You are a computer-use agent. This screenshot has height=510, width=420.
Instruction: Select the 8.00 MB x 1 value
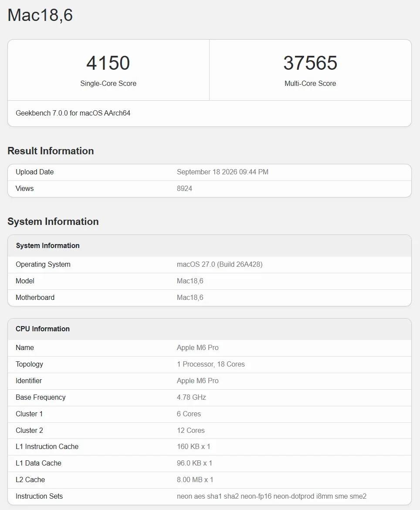pyautogui.click(x=195, y=480)
